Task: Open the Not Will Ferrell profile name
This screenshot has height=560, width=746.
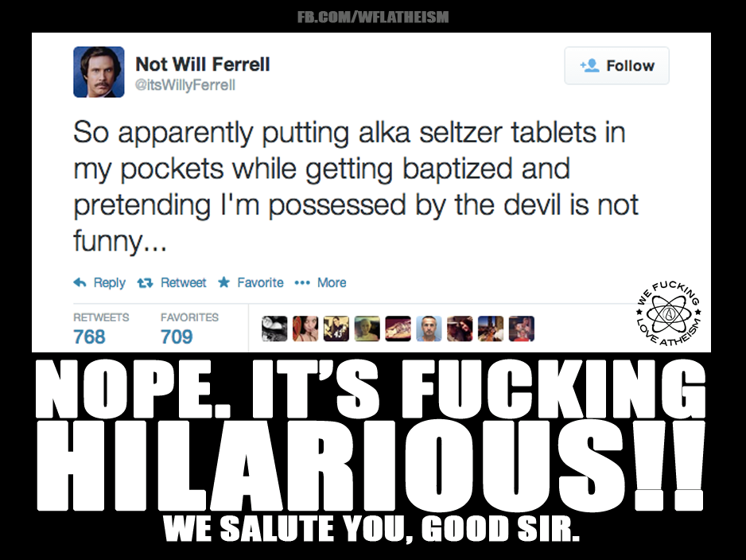Action: 203,64
